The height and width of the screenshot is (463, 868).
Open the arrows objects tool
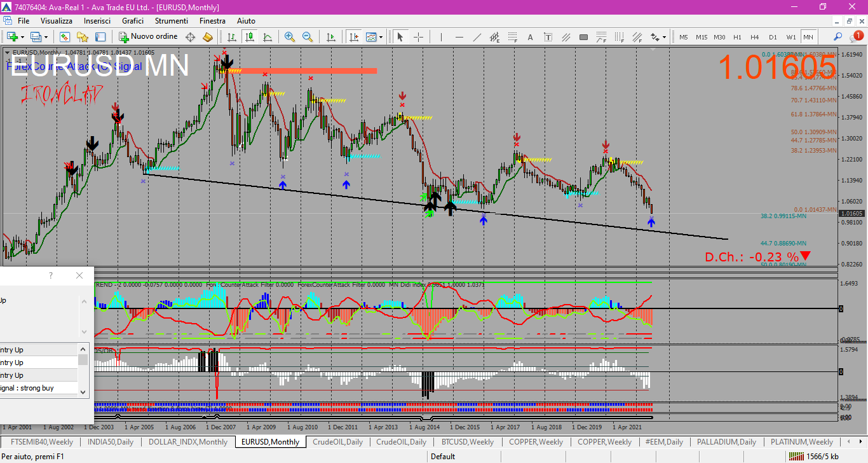654,37
